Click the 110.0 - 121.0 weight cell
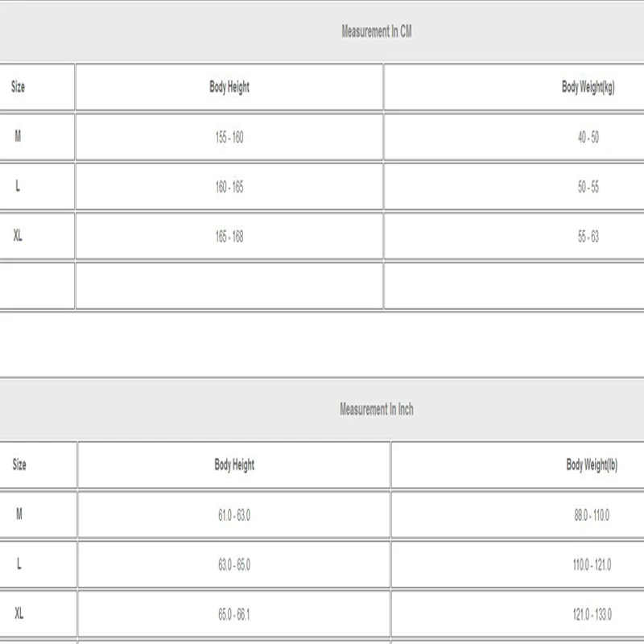 click(x=518, y=565)
